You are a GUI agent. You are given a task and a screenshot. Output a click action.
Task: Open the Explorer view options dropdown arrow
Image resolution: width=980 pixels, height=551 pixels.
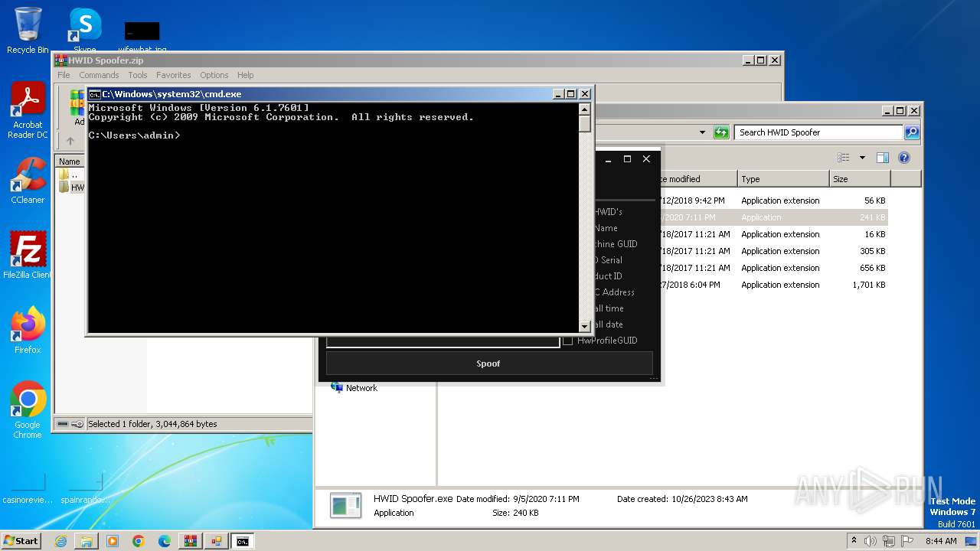(862, 158)
